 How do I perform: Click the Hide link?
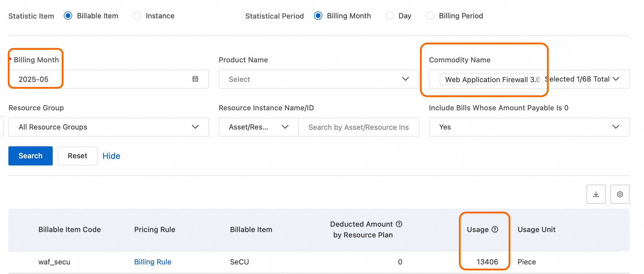tap(111, 156)
